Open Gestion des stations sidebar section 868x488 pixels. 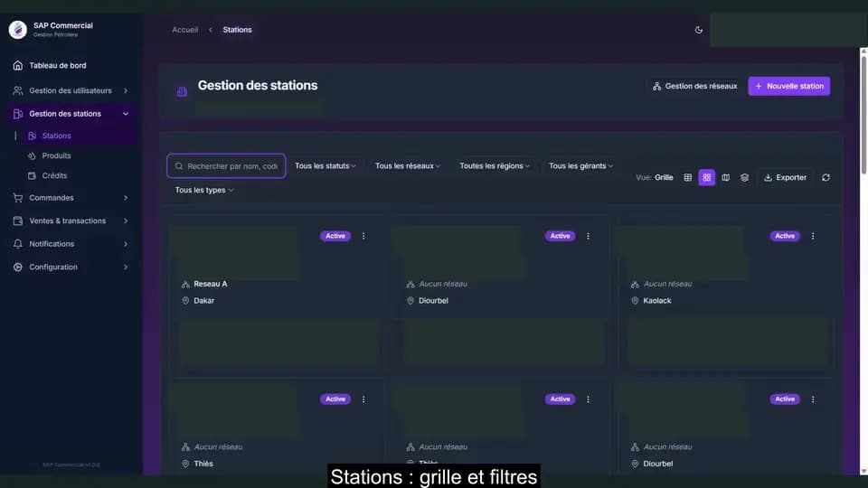tap(71, 114)
